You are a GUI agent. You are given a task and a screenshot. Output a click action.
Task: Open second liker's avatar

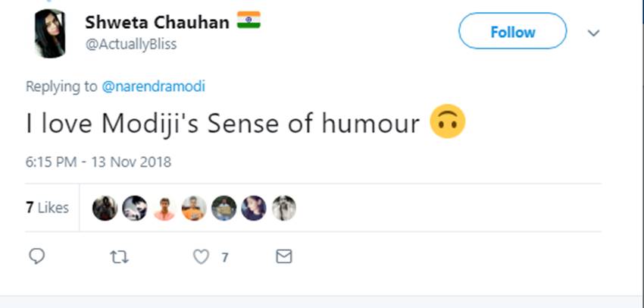(134, 208)
